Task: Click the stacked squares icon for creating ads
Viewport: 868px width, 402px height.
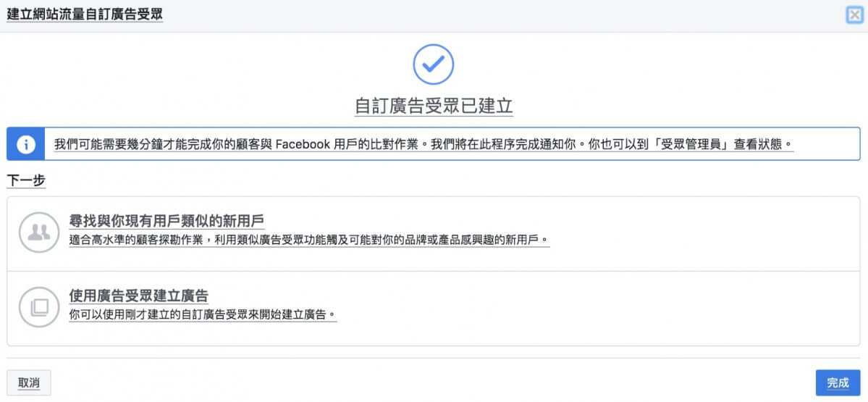Action: pos(38,306)
